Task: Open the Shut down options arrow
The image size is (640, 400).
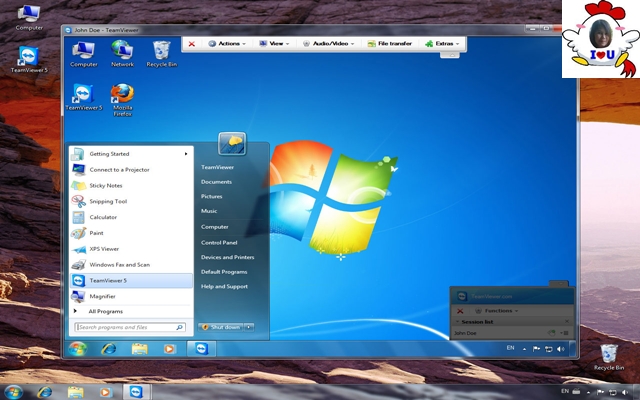Action: pos(249,327)
